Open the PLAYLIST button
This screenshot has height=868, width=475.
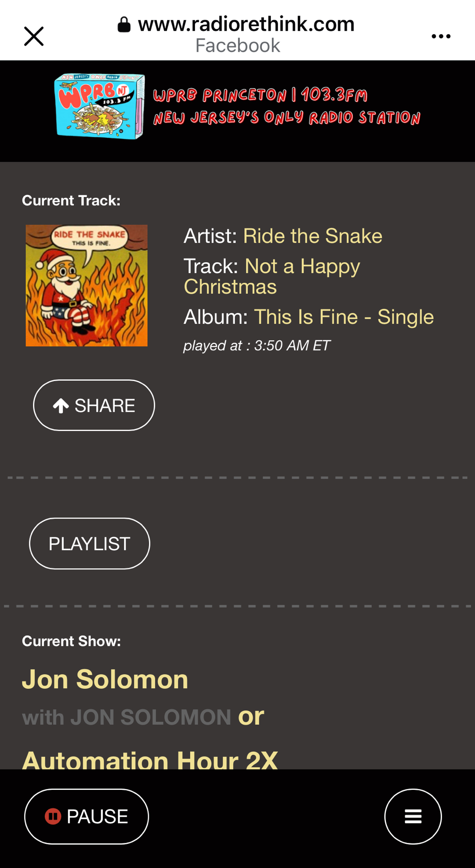(89, 544)
